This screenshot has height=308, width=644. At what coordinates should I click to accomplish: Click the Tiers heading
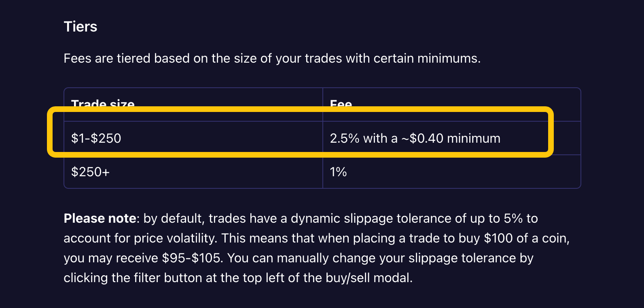pyautogui.click(x=80, y=27)
